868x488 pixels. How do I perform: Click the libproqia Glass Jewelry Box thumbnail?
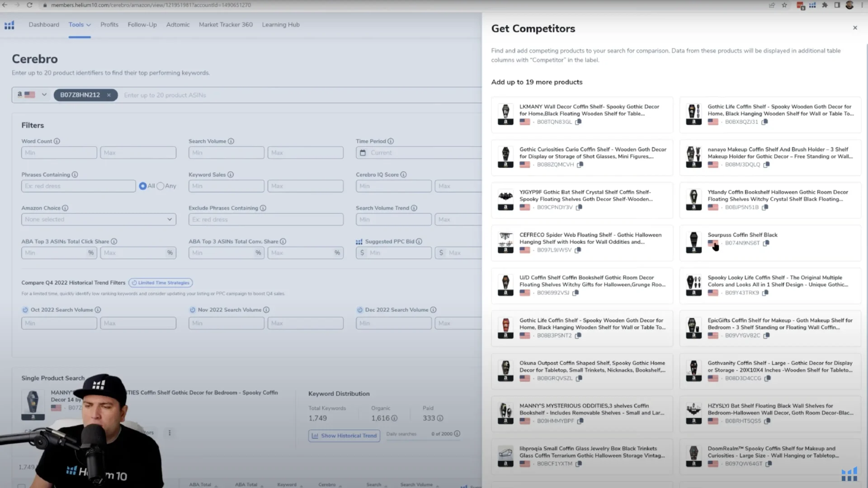click(505, 456)
